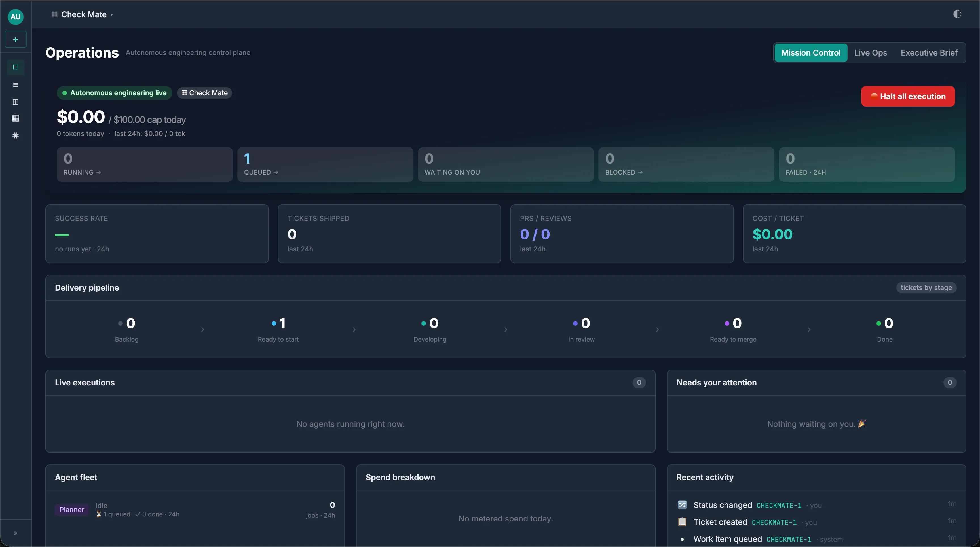Open CHECKMATE-1 link in Ticket created row
The height and width of the screenshot is (547, 980).
[774, 523]
